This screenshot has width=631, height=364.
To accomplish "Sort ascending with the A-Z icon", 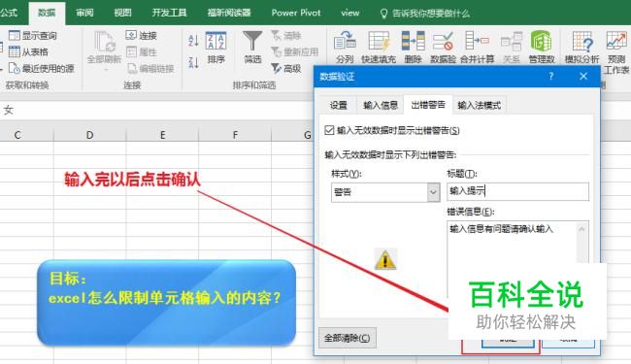I will [x=193, y=40].
